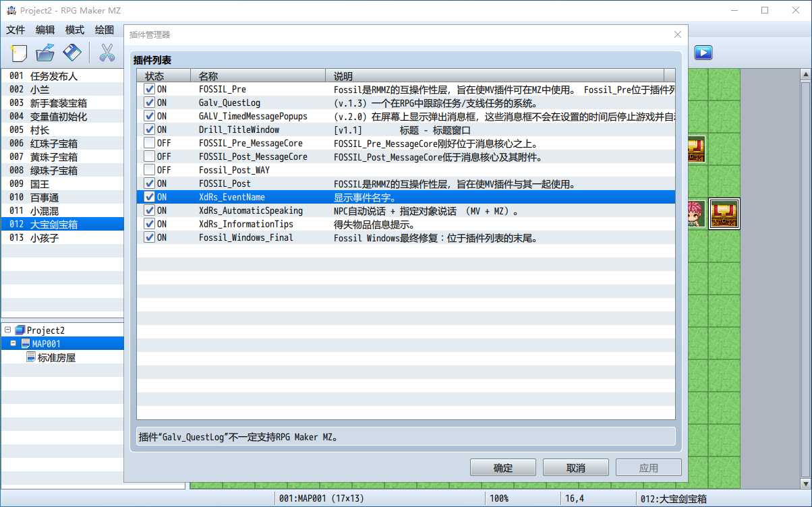The width and height of the screenshot is (812, 507).
Task: Select the selected treasure chest event on map
Action: (724, 214)
